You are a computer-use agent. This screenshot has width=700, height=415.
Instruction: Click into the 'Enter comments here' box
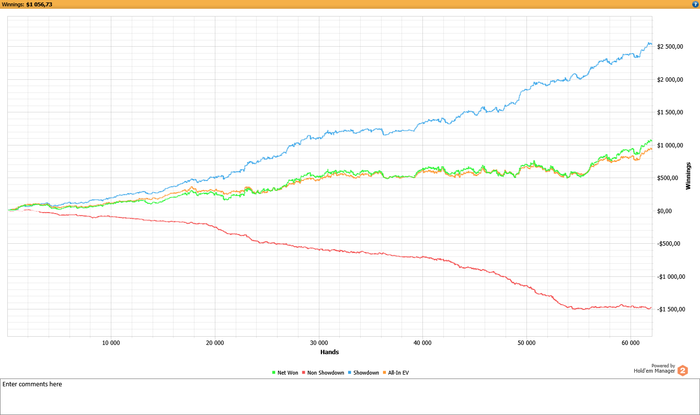click(350, 397)
